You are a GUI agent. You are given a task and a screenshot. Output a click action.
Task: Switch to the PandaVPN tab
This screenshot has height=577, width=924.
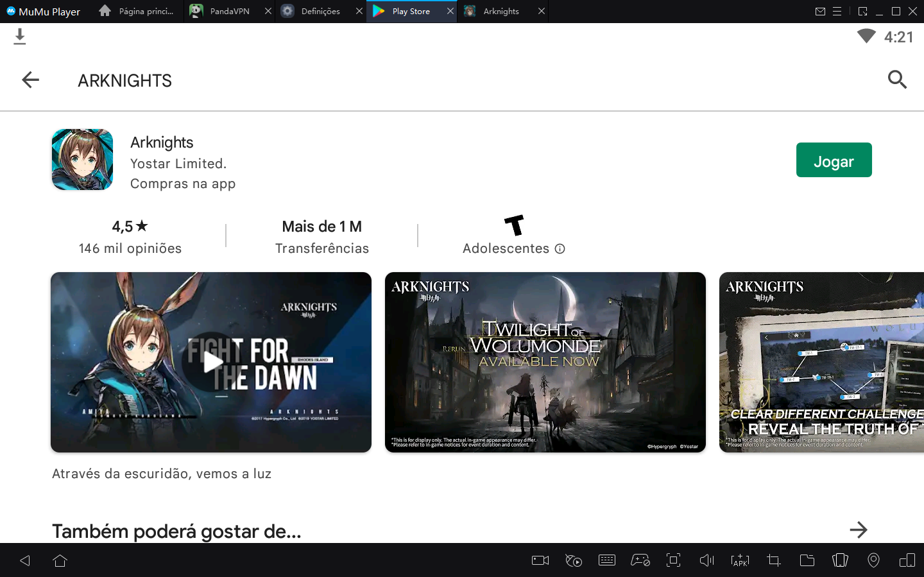(229, 11)
